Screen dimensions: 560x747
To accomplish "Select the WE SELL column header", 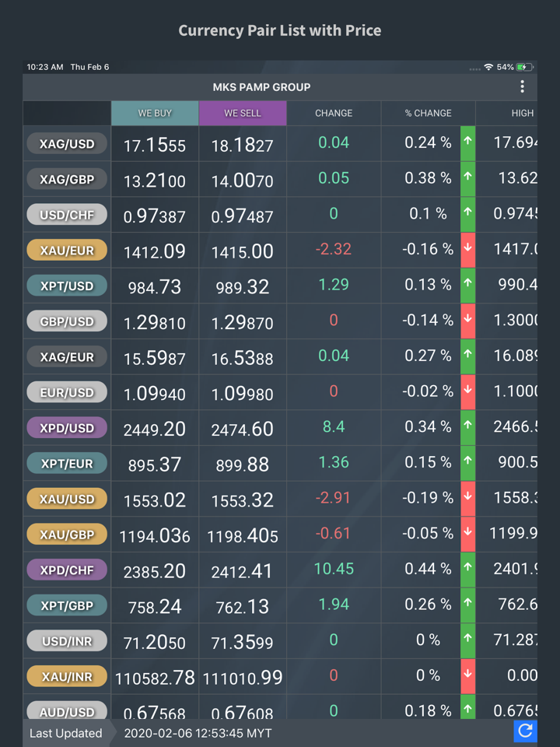I will coord(243,114).
